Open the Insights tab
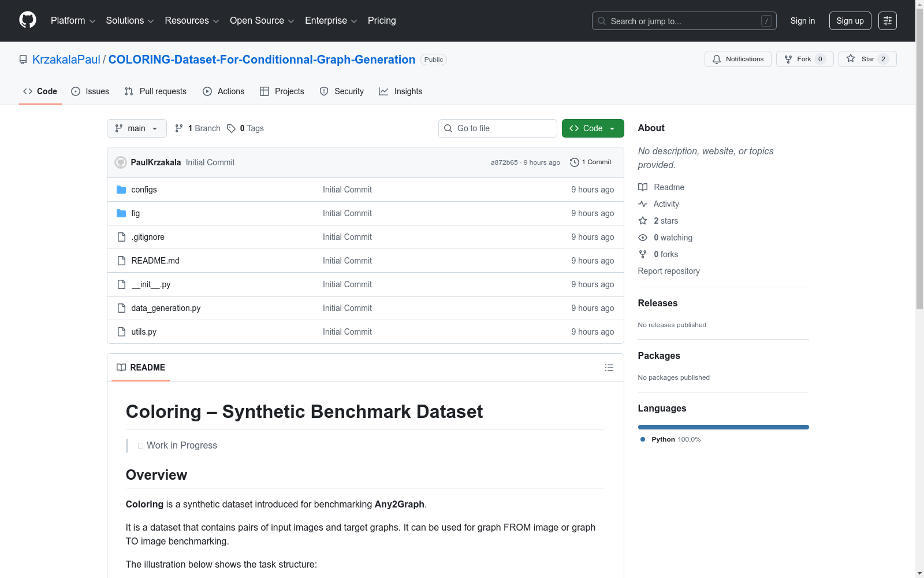 401,91
